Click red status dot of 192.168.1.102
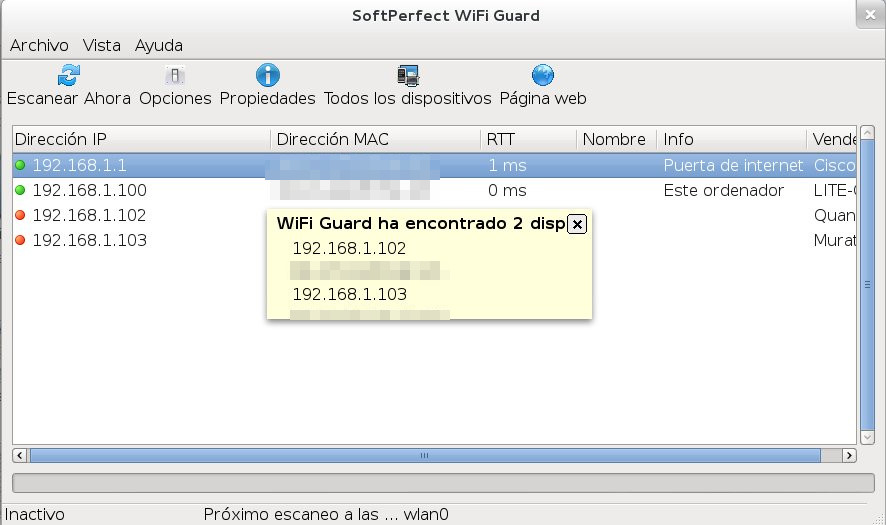The width and height of the screenshot is (886, 525). pos(20,215)
